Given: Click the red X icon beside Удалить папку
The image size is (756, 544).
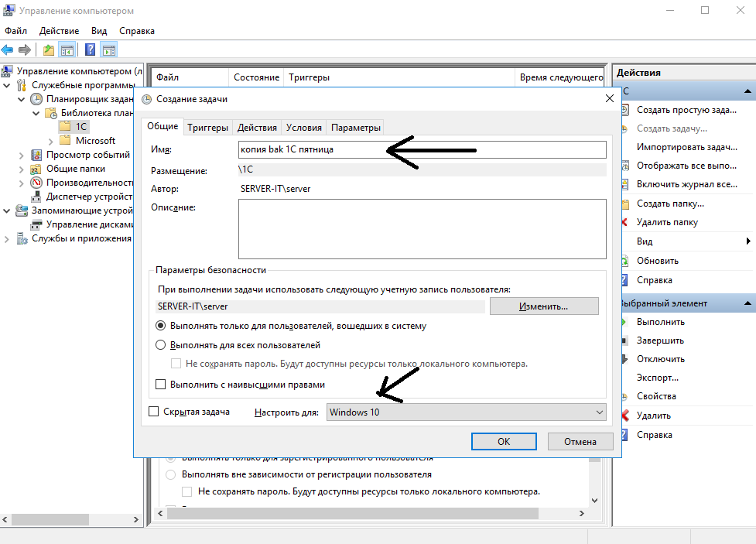Looking at the screenshot, I should coord(625,222).
